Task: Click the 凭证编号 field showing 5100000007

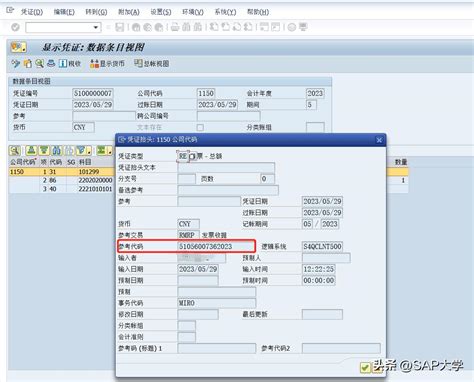Action: 93,93
